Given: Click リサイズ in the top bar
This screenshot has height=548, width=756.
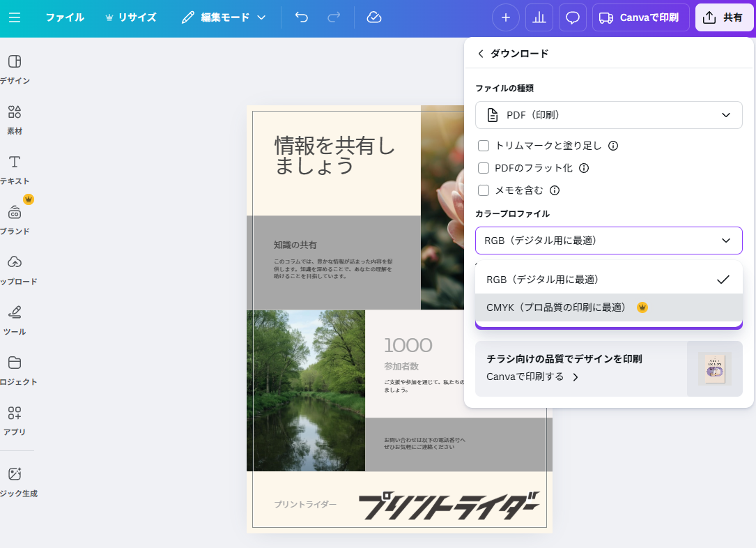Looking at the screenshot, I should click(x=131, y=17).
